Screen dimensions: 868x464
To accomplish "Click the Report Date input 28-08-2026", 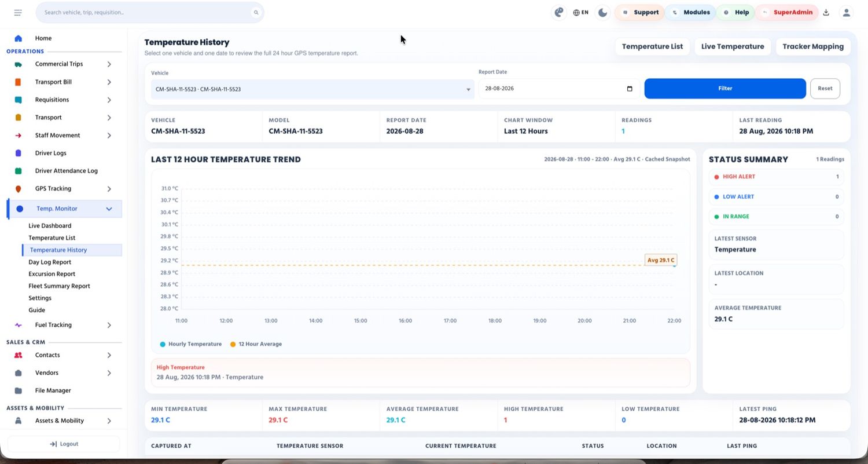I will coord(558,89).
